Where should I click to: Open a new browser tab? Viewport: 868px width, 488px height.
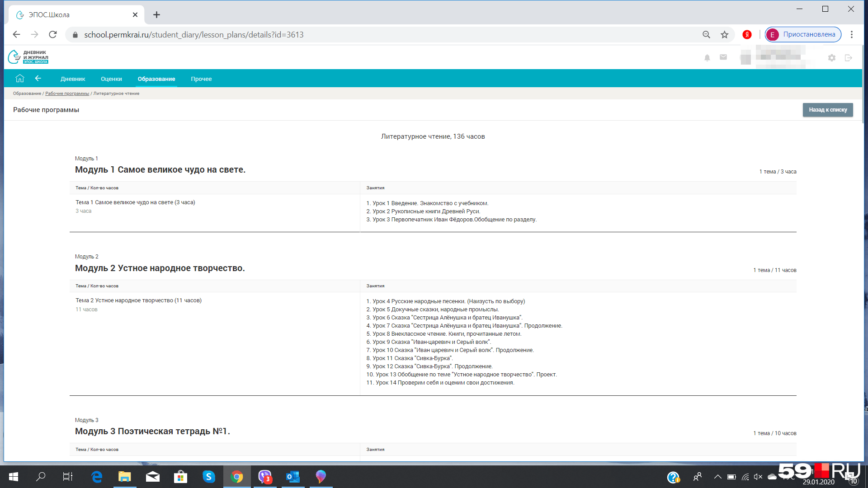click(x=156, y=15)
